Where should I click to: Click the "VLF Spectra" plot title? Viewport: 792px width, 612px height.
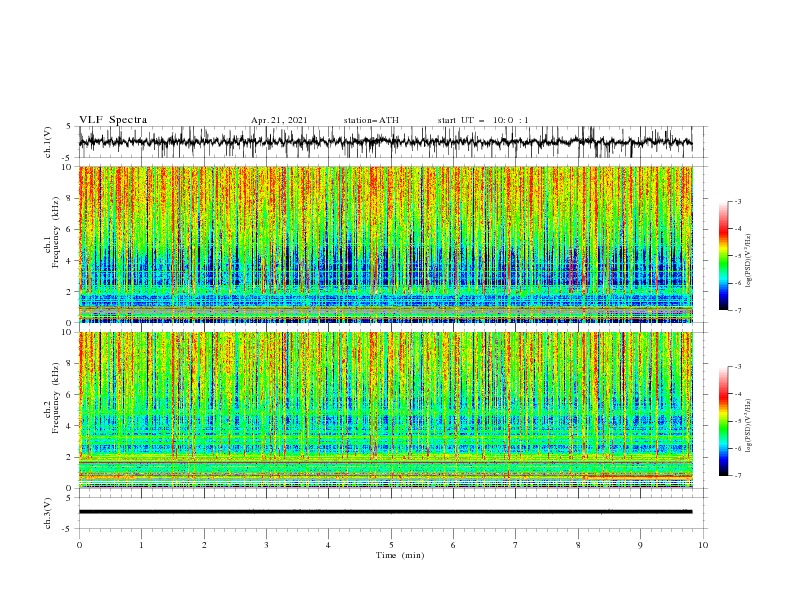coord(113,120)
